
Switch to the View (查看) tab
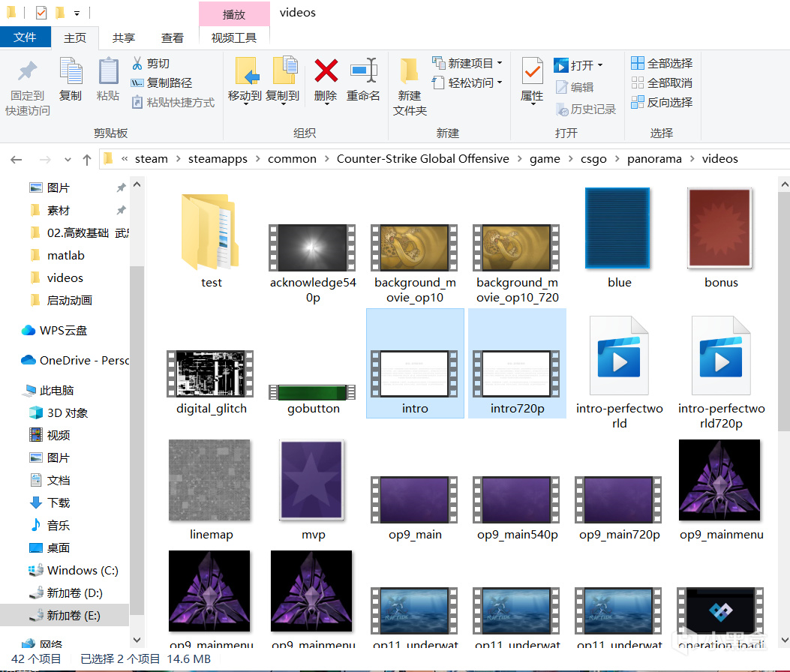pyautogui.click(x=173, y=37)
